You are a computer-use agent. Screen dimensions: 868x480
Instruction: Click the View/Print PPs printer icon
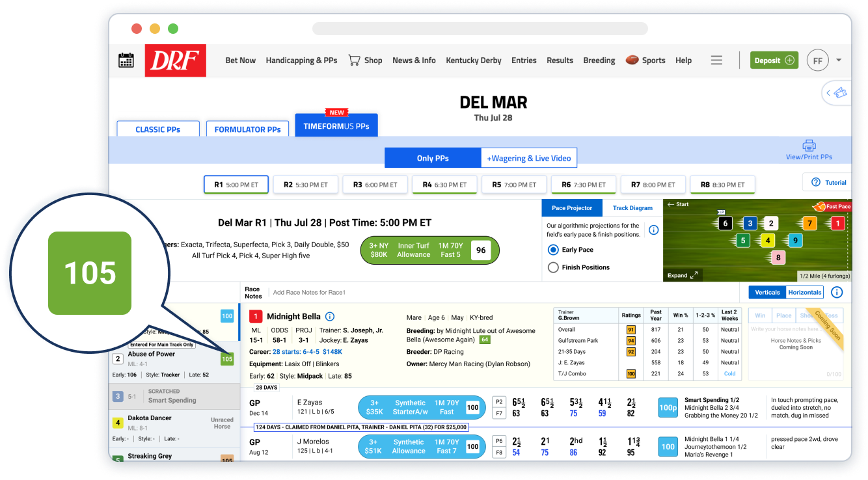pos(809,146)
